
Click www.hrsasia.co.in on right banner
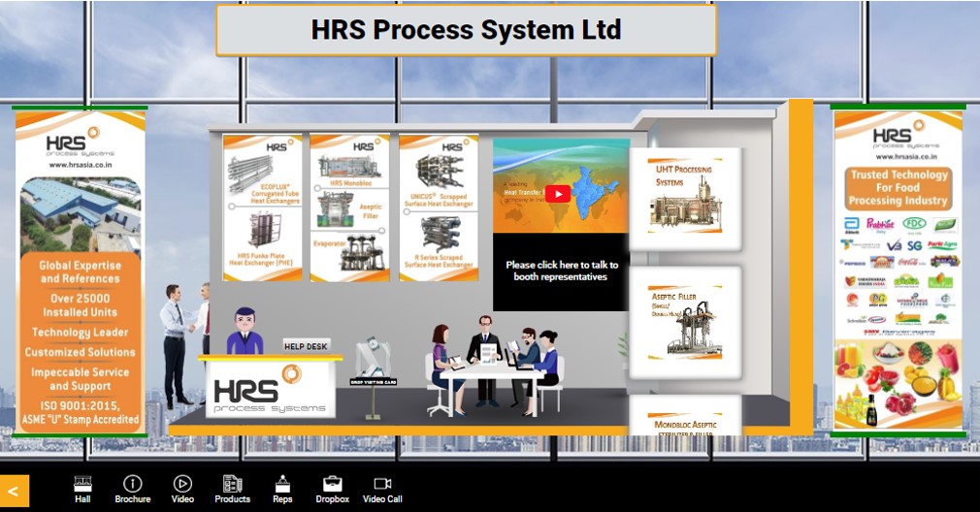[905, 157]
